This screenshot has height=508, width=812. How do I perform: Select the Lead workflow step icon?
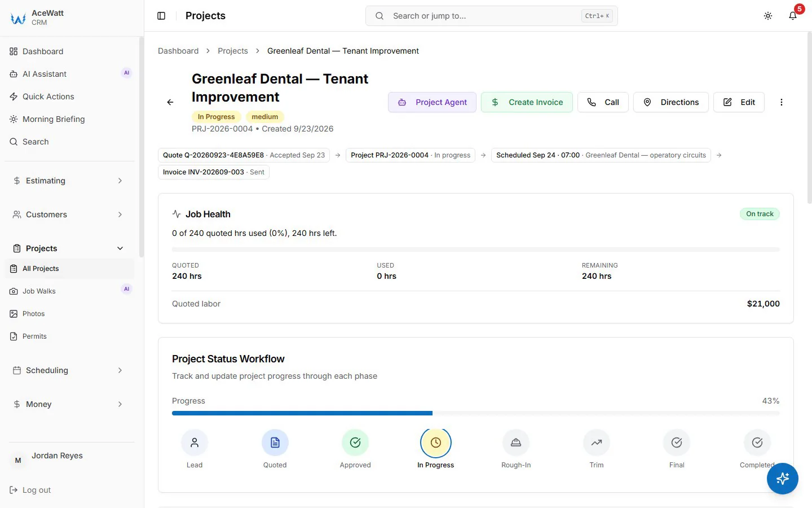tap(195, 443)
